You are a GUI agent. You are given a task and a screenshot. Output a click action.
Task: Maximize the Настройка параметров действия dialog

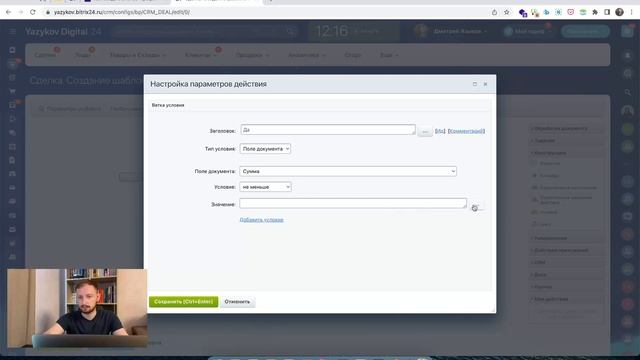[x=475, y=84]
